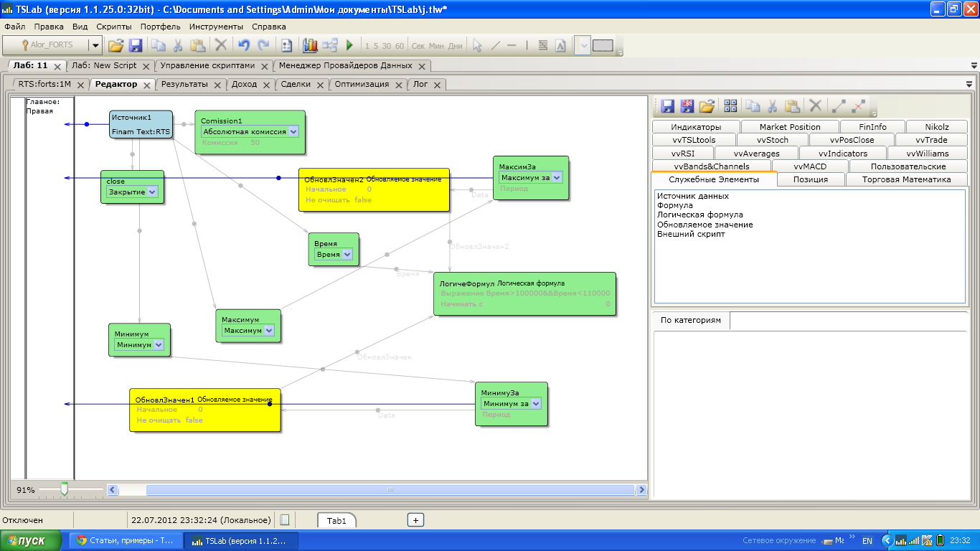Click the Cut scissors icon in the main toolbar

pos(178,45)
